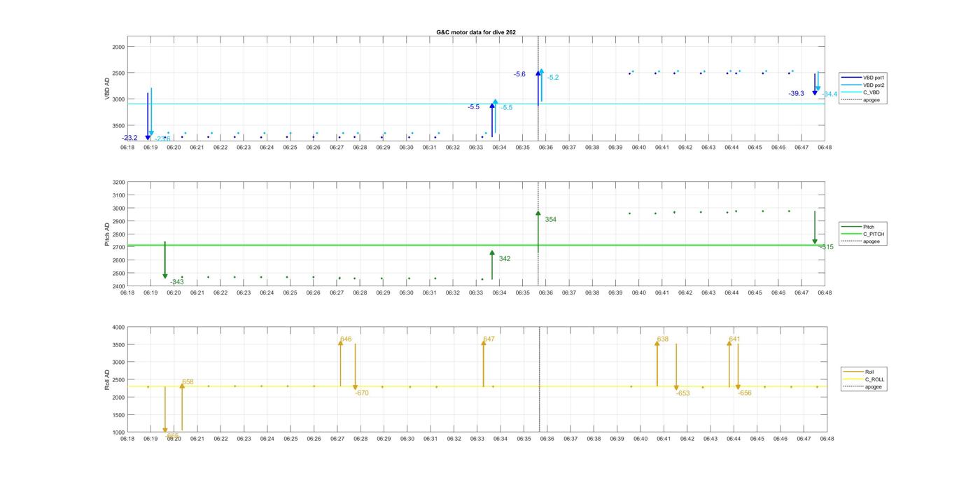Click the '658' roll value label
The height and width of the screenshot is (485, 980).
pyautogui.click(x=188, y=382)
